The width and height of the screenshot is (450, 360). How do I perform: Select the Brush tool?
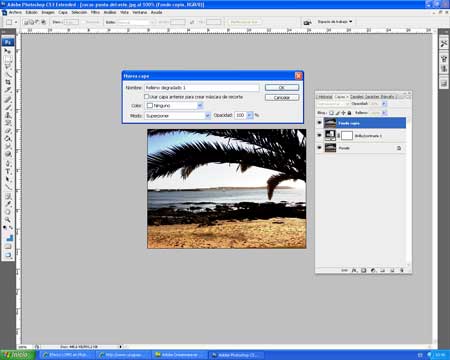[8, 107]
